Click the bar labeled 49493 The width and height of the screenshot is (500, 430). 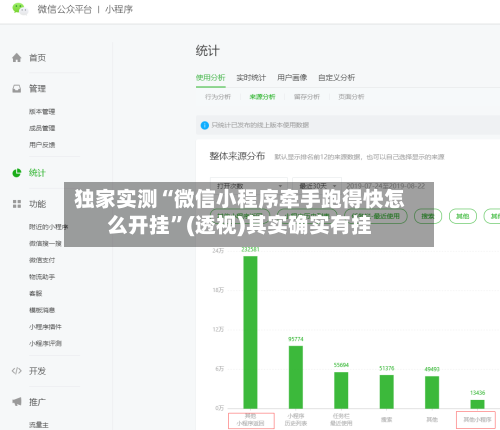point(432,392)
